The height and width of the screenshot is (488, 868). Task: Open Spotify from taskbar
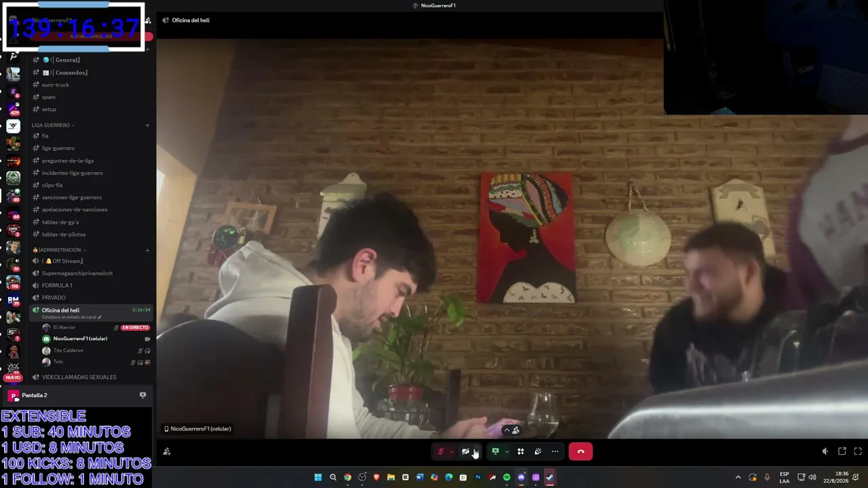coord(507,477)
